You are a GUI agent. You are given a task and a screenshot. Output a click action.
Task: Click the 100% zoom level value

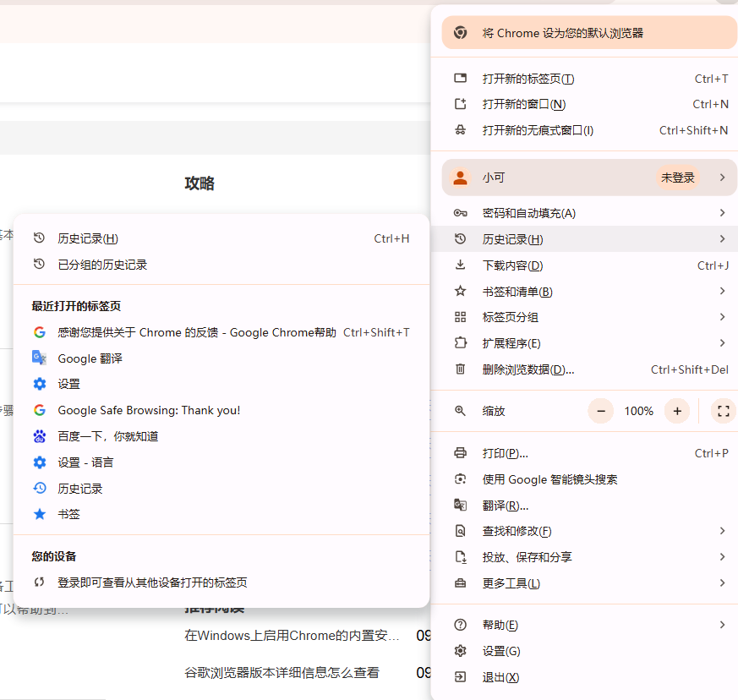point(639,411)
